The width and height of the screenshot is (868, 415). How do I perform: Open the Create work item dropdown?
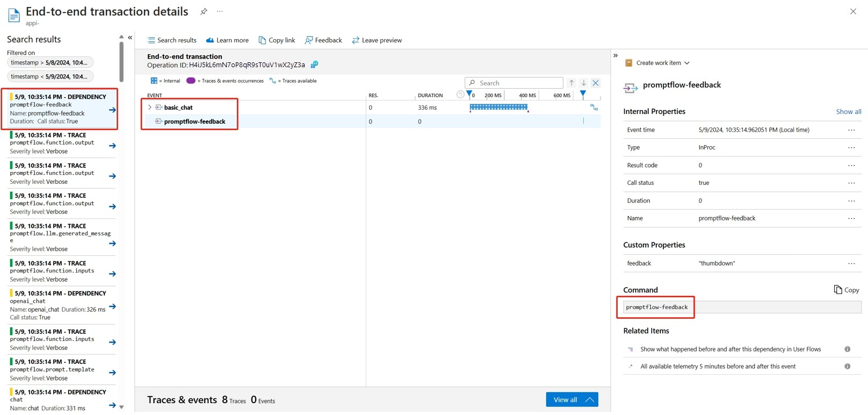657,63
